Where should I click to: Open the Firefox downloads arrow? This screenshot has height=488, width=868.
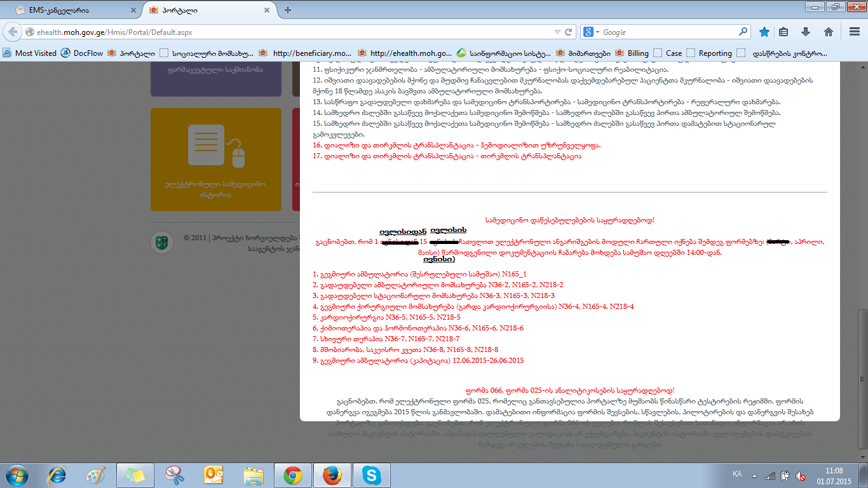click(x=806, y=32)
